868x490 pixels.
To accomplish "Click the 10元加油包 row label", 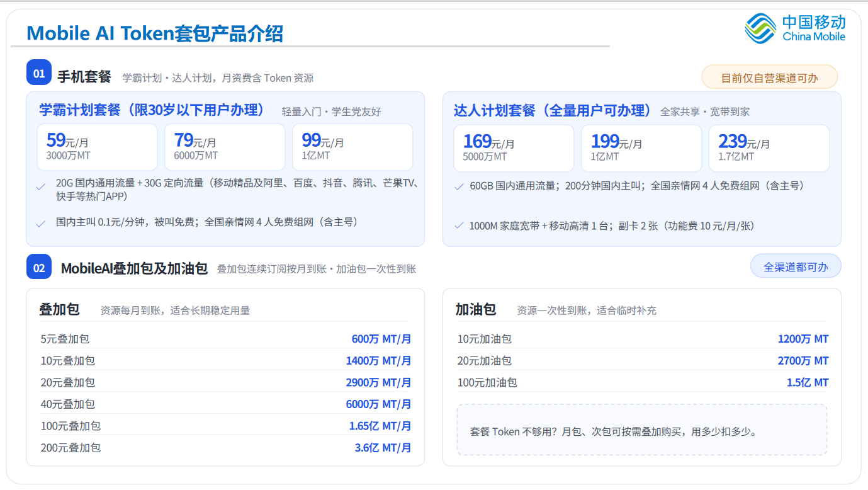I will pos(485,339).
